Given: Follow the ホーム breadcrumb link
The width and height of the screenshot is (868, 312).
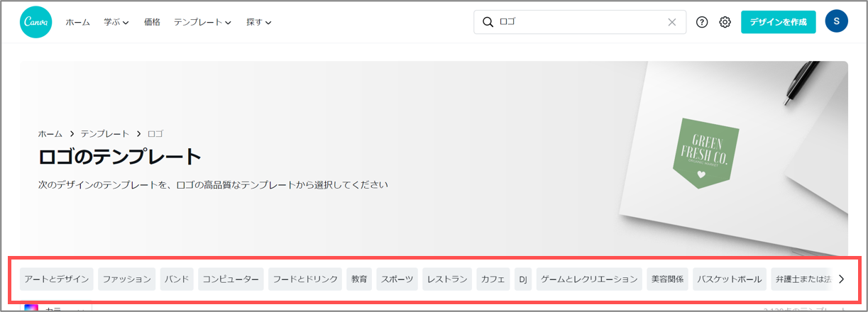Looking at the screenshot, I should [50, 133].
